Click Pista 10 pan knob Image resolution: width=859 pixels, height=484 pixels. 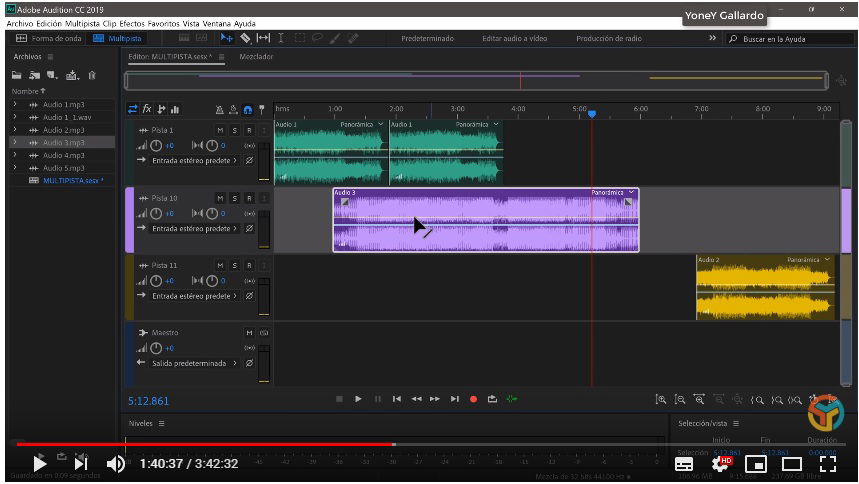click(x=212, y=213)
